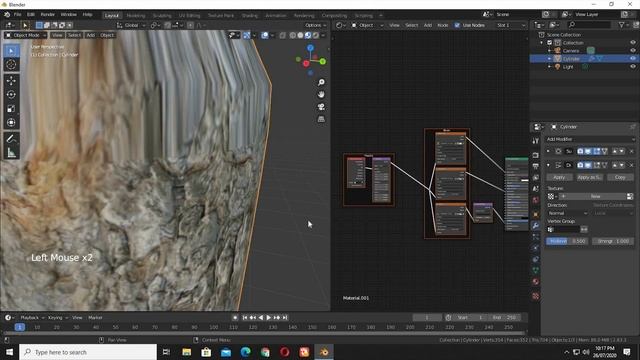Open Direction Normal dropdown
Viewport: 640px width, 360px height.
pos(568,213)
